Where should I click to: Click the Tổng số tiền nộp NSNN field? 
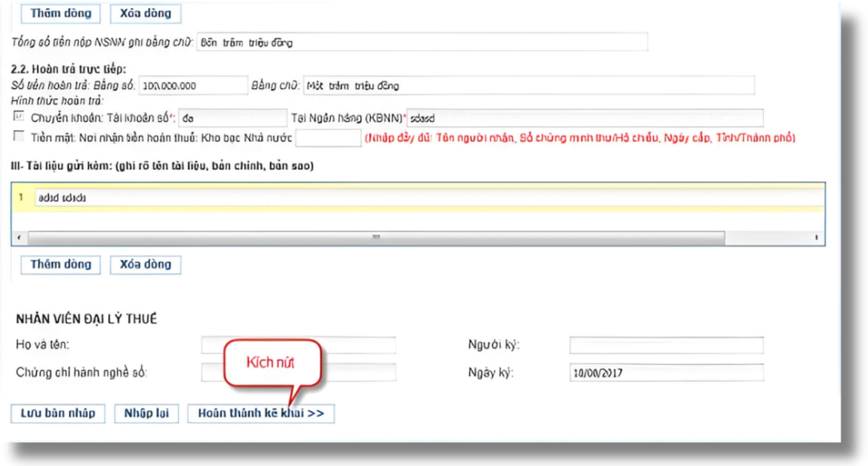tap(422, 42)
